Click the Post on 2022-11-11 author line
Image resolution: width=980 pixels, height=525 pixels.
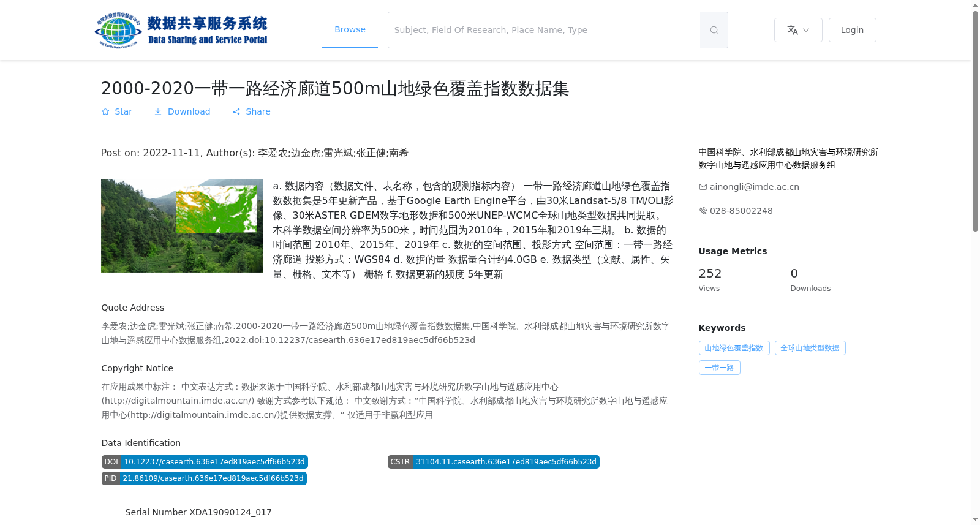(254, 153)
